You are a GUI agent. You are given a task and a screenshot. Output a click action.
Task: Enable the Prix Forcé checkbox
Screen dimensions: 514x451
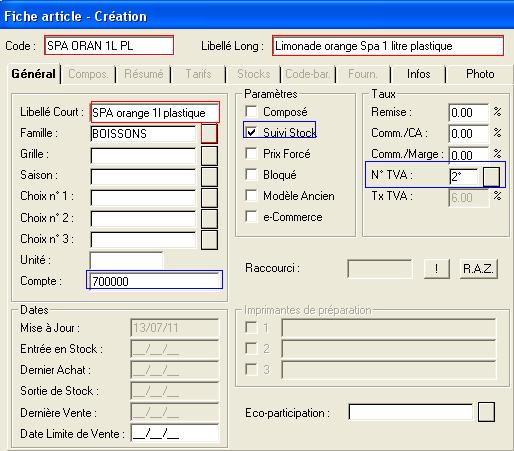(x=251, y=153)
